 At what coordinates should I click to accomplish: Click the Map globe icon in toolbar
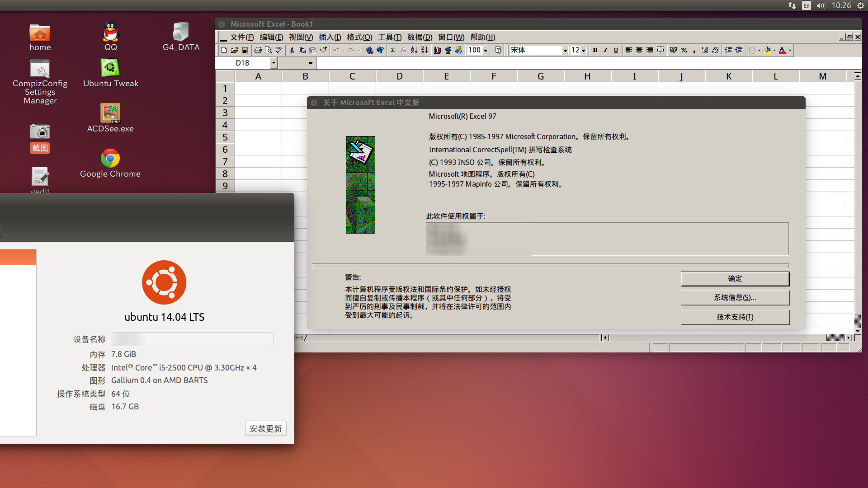pos(448,50)
